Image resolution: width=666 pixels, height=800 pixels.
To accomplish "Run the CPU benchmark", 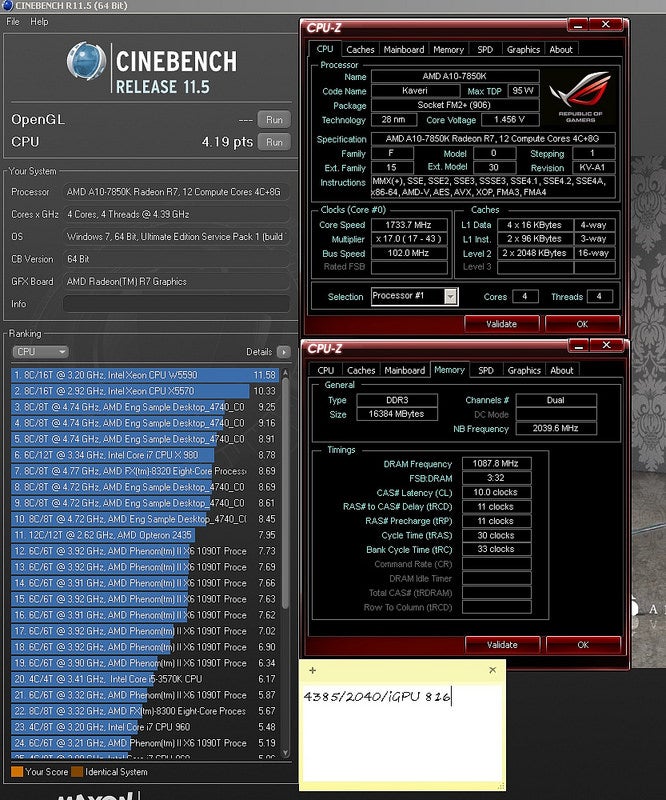I will coord(273,142).
